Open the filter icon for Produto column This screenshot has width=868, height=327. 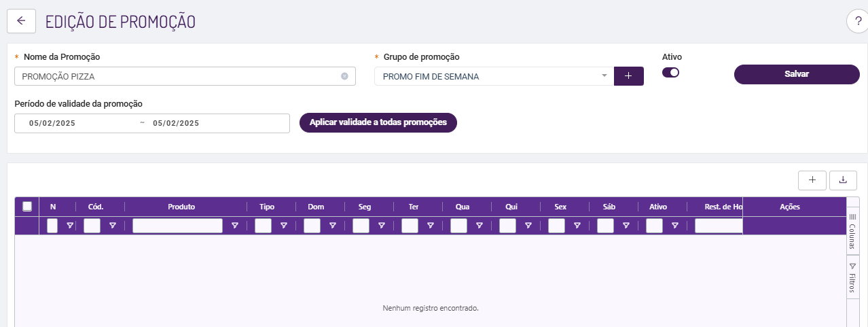(x=235, y=226)
